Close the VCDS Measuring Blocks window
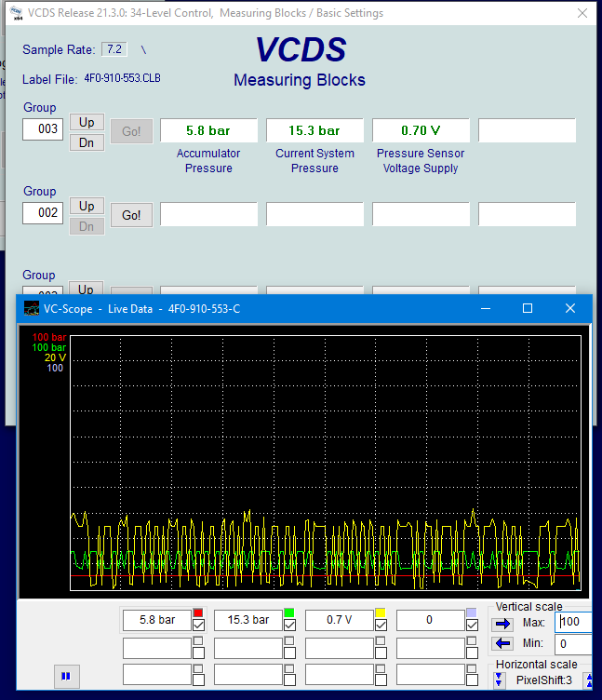The width and height of the screenshot is (602, 700). 582,13
